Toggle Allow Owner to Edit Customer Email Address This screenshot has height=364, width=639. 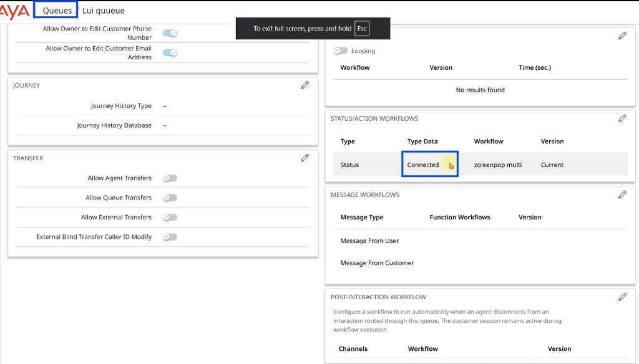170,52
